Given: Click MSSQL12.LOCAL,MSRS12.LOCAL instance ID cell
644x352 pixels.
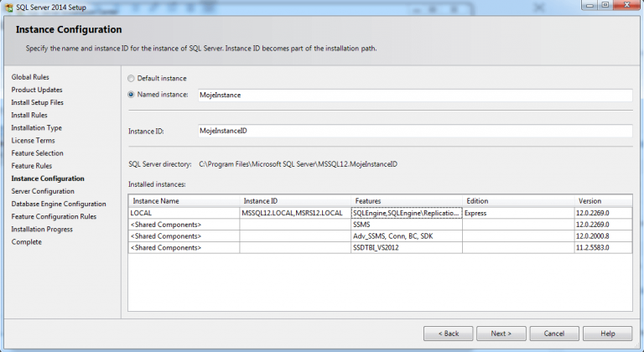Looking at the screenshot, I should click(x=295, y=213).
